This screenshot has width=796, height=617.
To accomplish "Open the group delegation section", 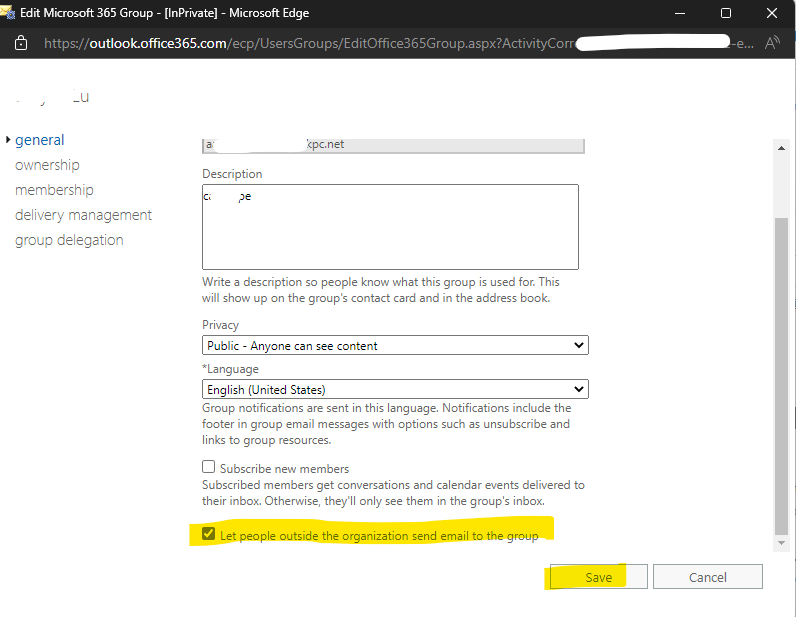I will (x=69, y=240).
